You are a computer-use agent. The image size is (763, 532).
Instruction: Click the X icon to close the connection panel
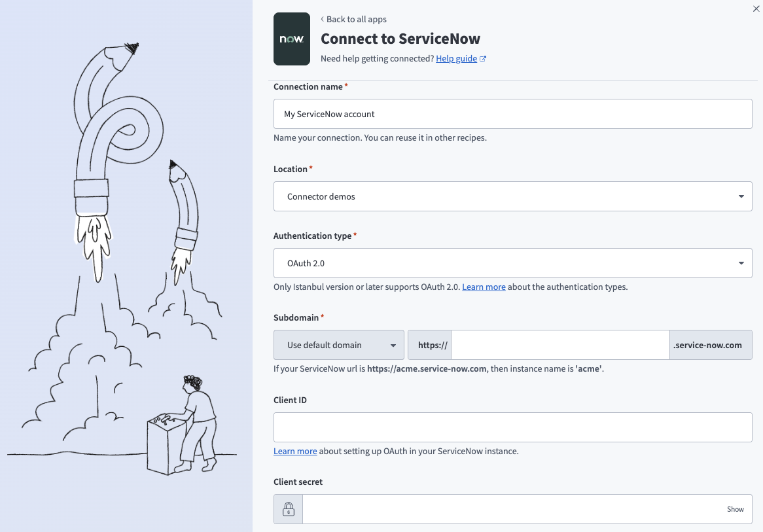pos(756,9)
